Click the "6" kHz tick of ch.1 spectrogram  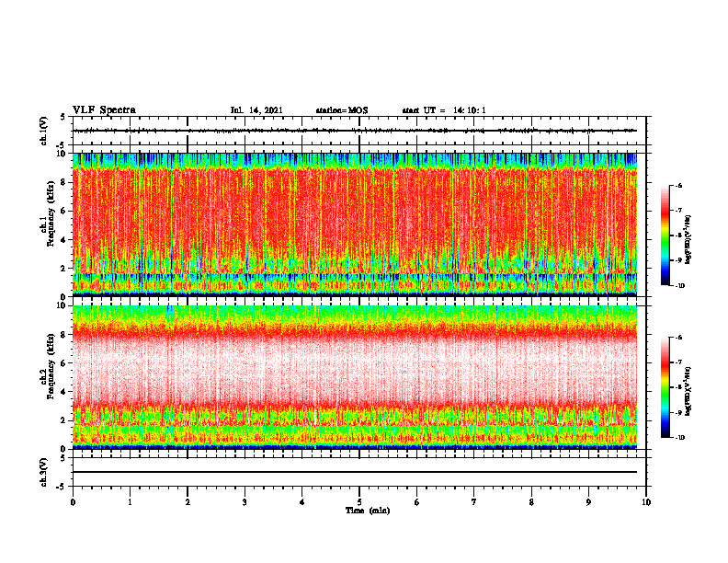[x=63, y=211]
